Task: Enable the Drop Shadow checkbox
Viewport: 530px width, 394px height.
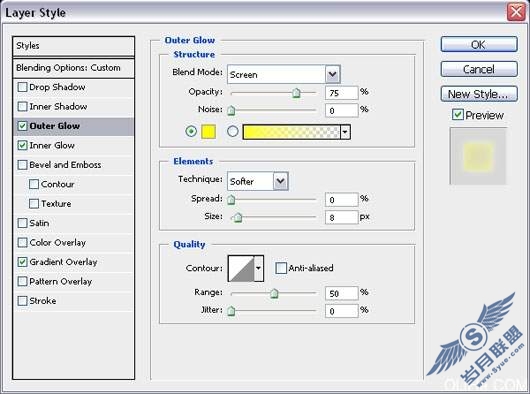Action: (22, 87)
